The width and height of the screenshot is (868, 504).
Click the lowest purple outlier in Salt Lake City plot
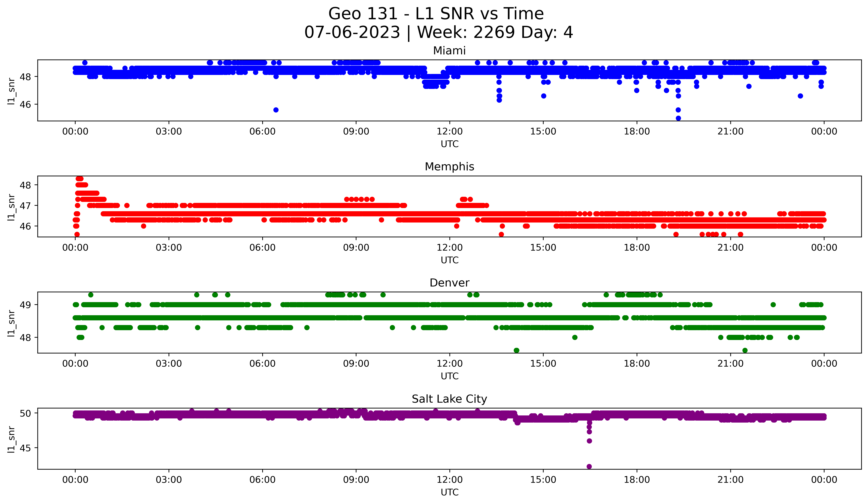(x=589, y=466)
